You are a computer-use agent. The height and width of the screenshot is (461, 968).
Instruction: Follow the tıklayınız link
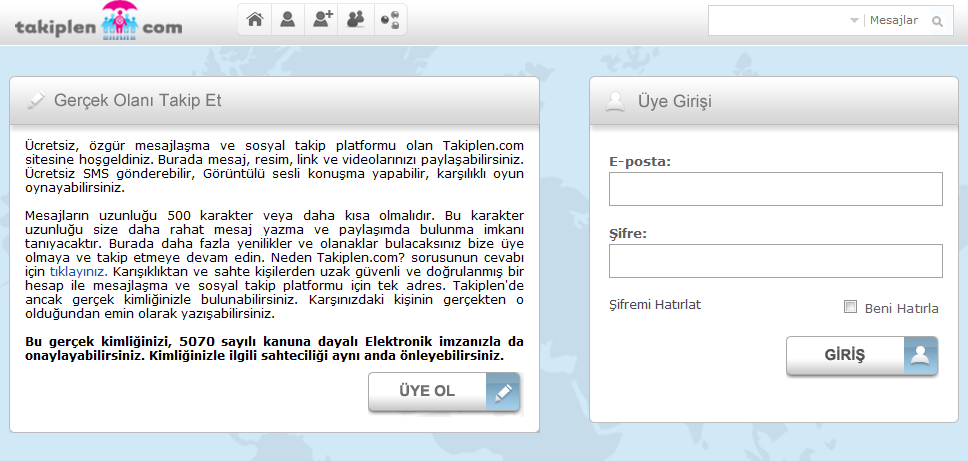pyautogui.click(x=78, y=272)
